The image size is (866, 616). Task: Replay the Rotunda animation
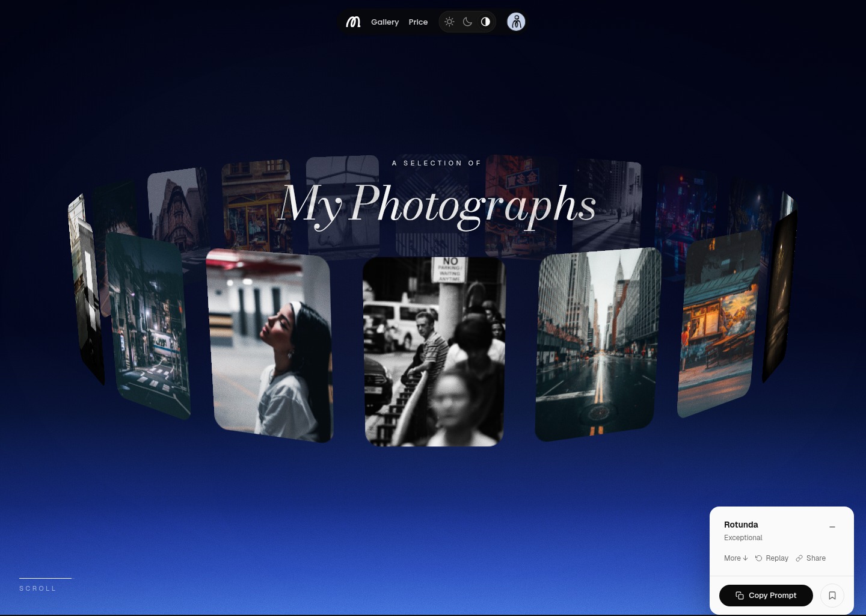coord(772,558)
